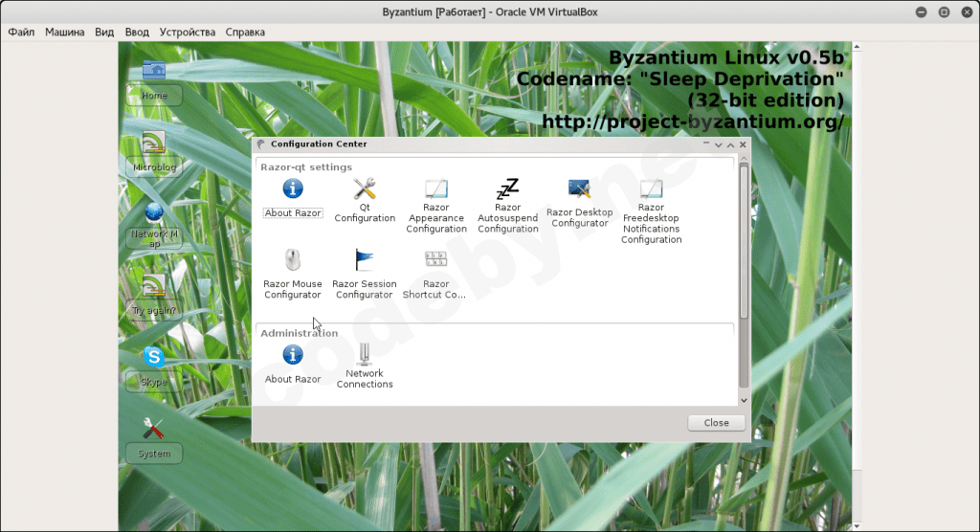
Task: Click the Configuration Center scrollbar down arrow
Action: (744, 400)
